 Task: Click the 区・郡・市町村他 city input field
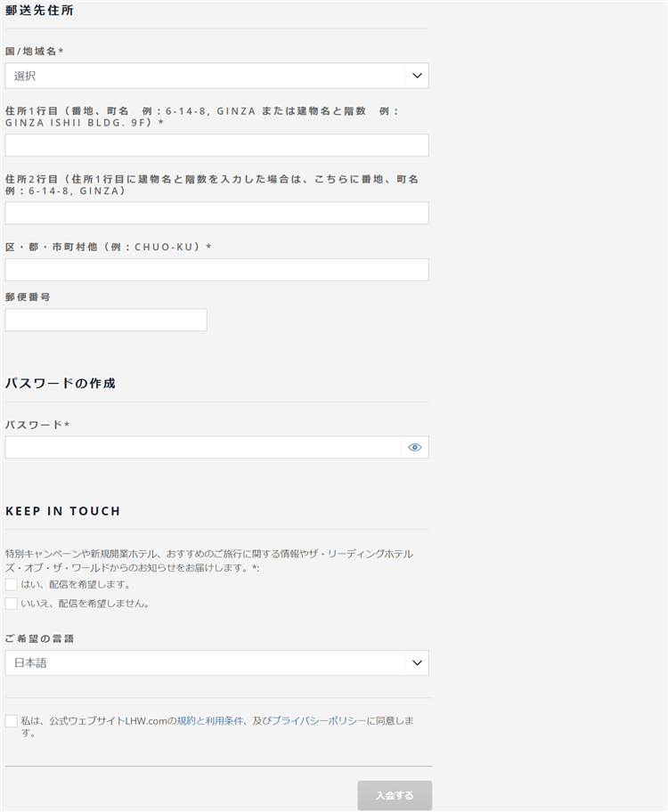pos(216,270)
